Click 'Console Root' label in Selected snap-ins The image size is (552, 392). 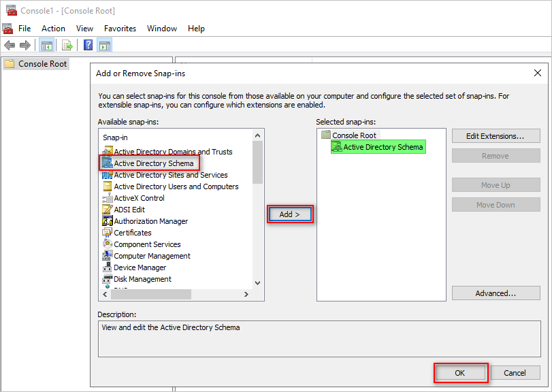point(354,135)
